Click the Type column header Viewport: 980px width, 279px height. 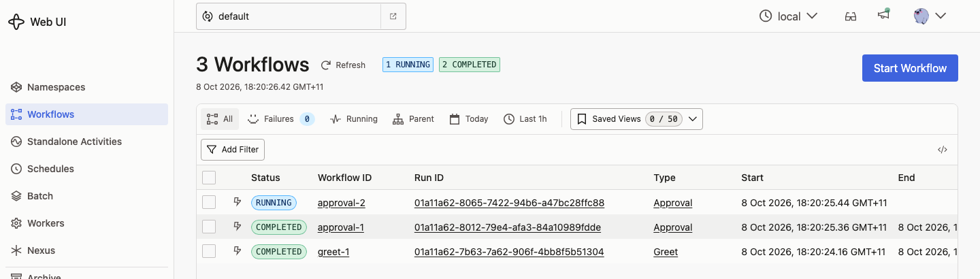[664, 178]
